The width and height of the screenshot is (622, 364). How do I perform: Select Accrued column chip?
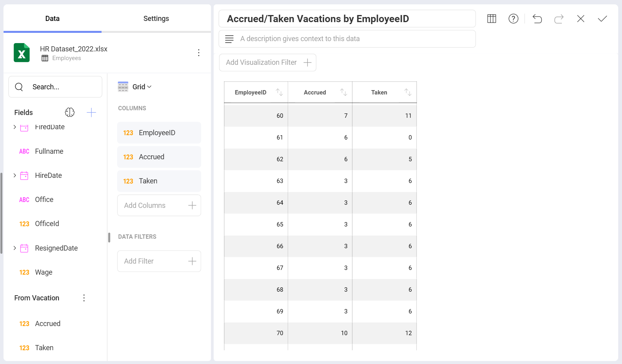click(x=159, y=157)
